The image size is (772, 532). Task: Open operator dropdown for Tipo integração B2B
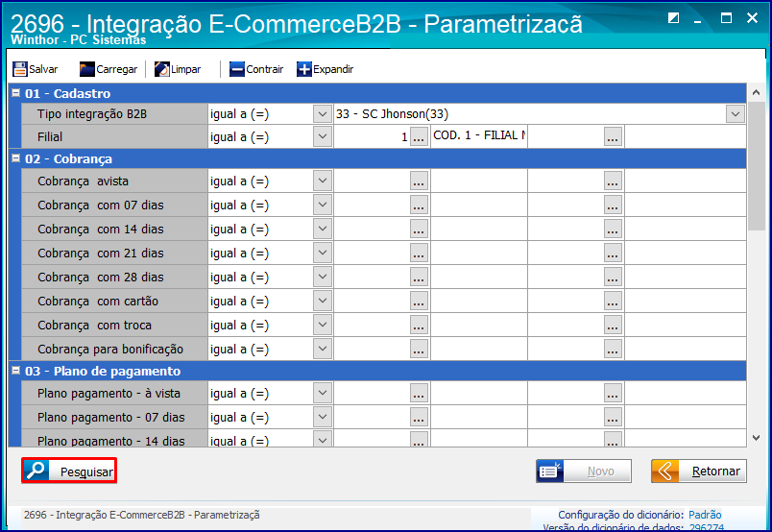pos(323,114)
